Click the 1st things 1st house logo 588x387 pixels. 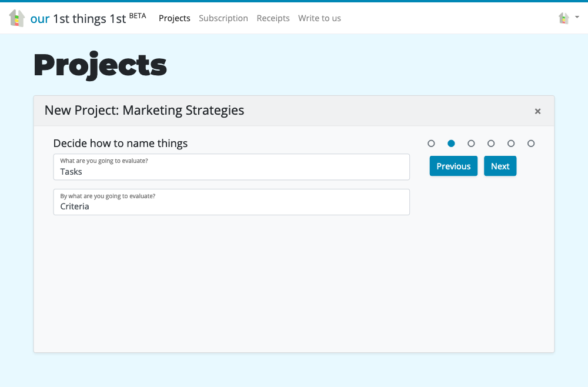(x=17, y=18)
